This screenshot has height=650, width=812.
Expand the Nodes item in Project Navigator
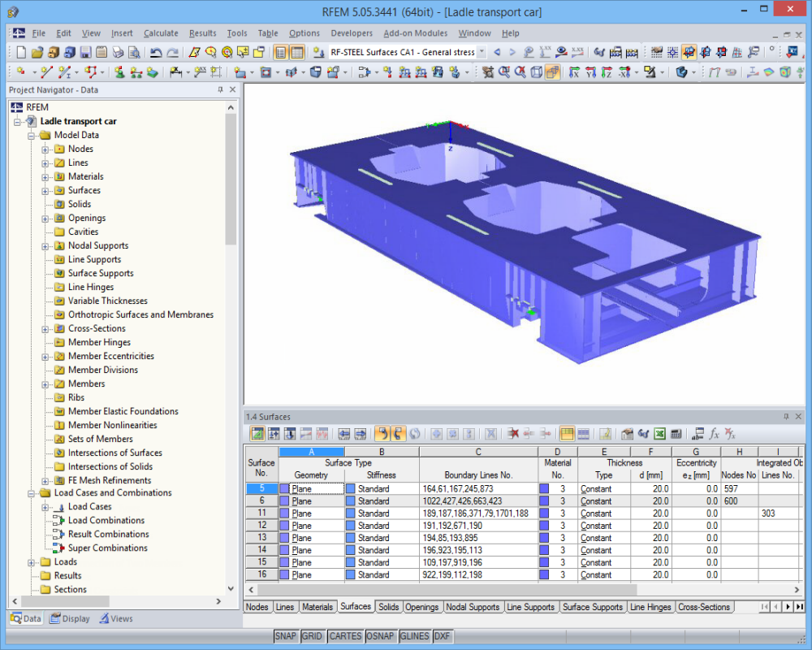[46, 149]
